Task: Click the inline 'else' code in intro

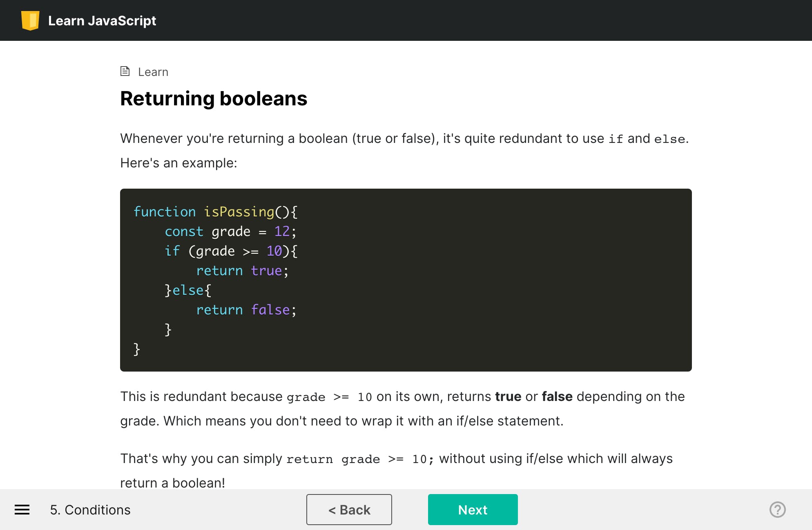Action: pos(669,139)
